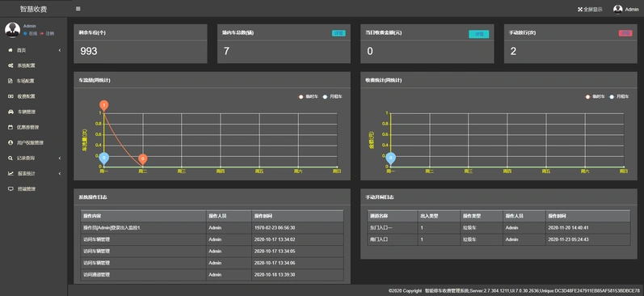Open 终端管理 monitor icon
The image size is (644, 296).
[11, 189]
